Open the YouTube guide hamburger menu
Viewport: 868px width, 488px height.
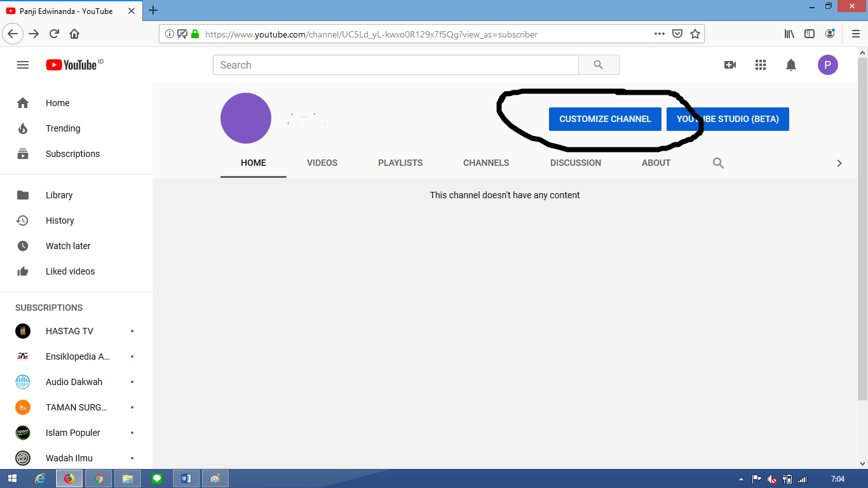tap(23, 65)
